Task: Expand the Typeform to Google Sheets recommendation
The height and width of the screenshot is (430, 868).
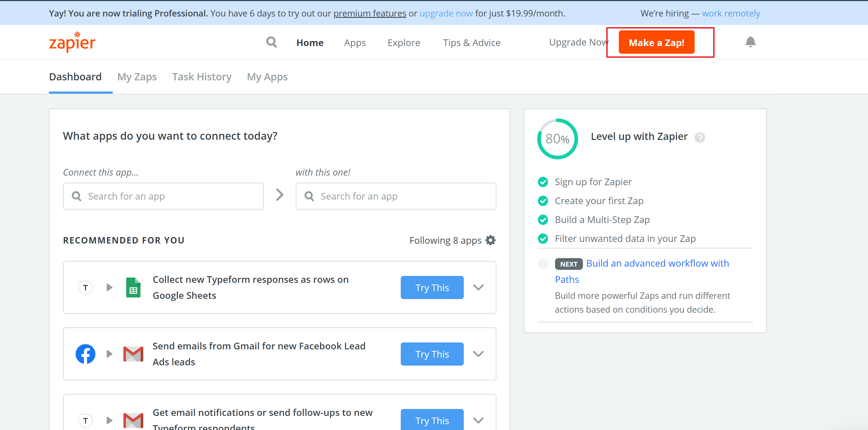Action: tap(478, 287)
